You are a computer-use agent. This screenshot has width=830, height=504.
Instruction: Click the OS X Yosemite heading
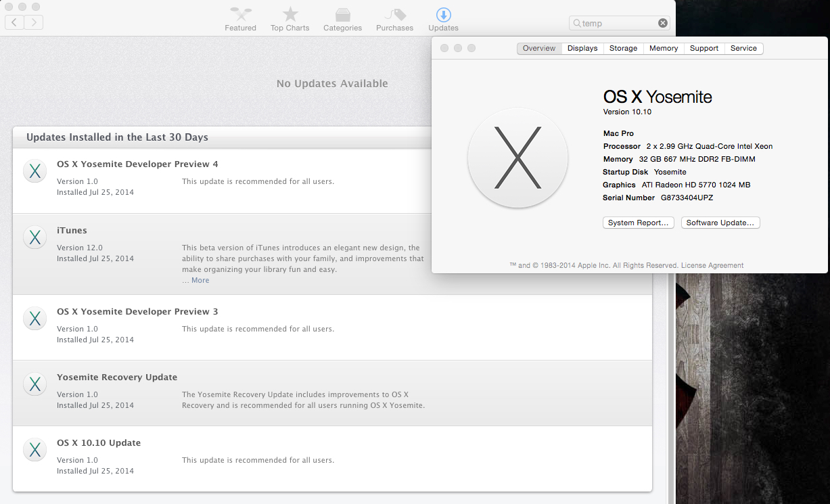pos(658,97)
